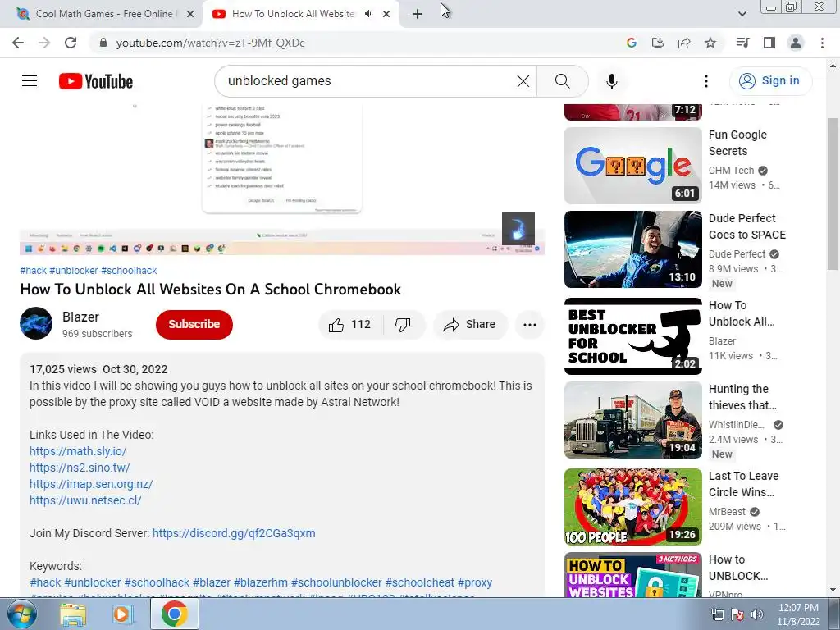
Task: Click the install app icon in address bar
Action: [x=657, y=43]
